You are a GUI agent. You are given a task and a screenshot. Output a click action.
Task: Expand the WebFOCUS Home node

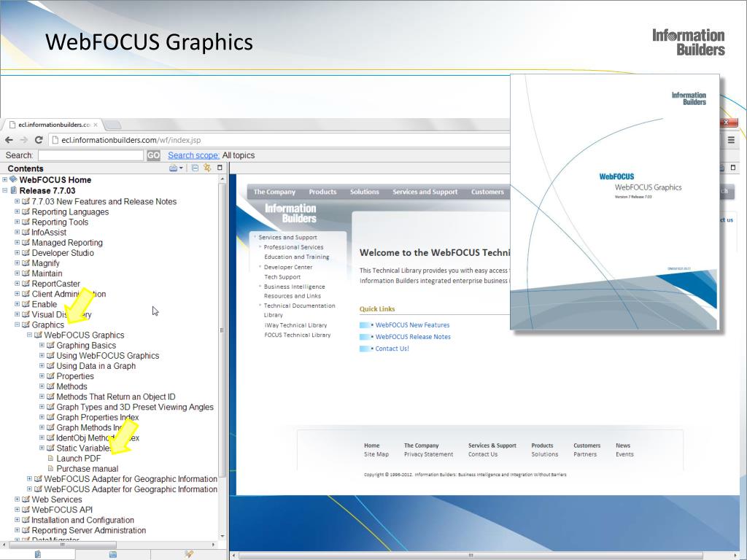(x=5, y=179)
